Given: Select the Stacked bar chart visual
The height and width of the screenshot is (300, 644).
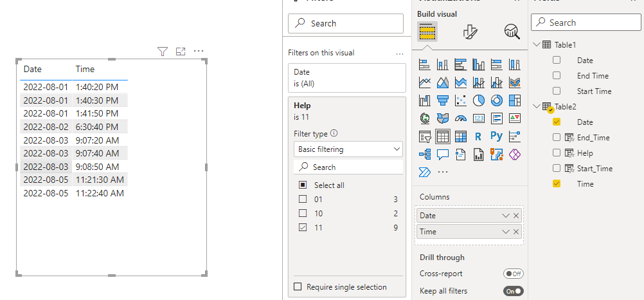Looking at the screenshot, I should click(424, 64).
